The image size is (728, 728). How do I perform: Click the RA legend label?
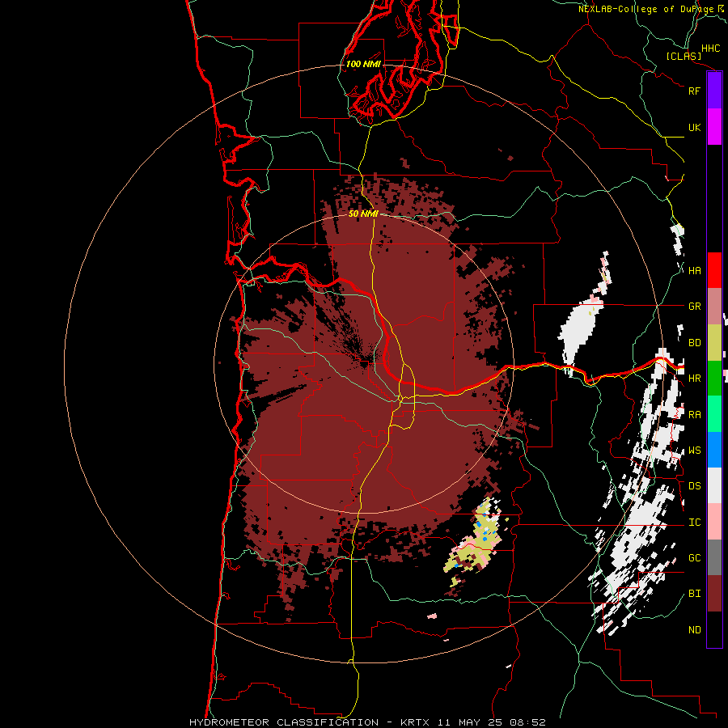click(x=694, y=415)
